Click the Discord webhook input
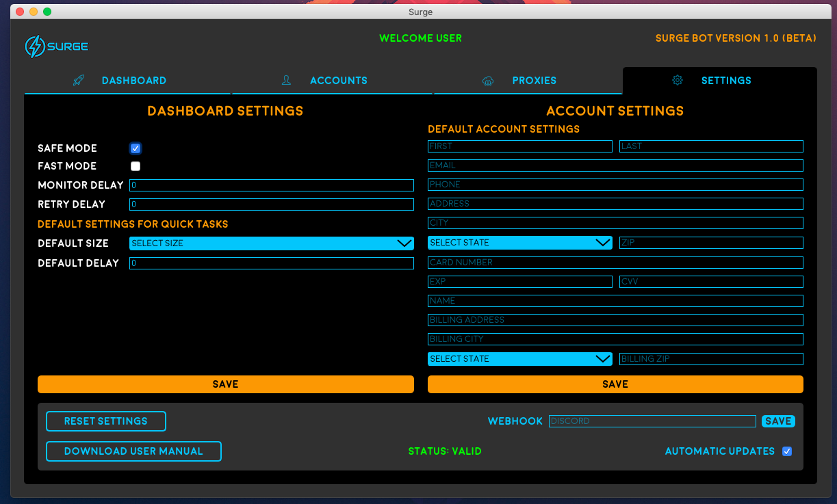837x504 pixels. point(652,421)
